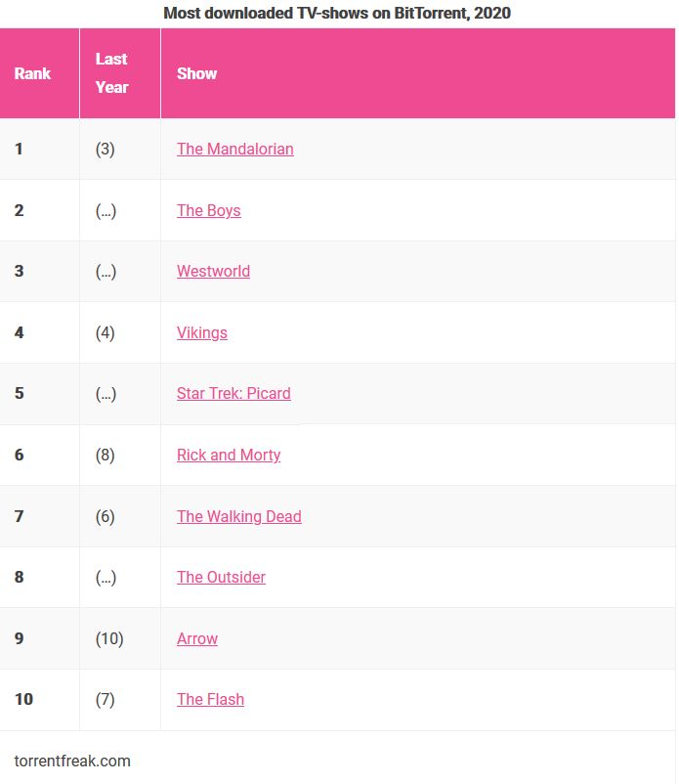Click The Boys show link

[208, 211]
